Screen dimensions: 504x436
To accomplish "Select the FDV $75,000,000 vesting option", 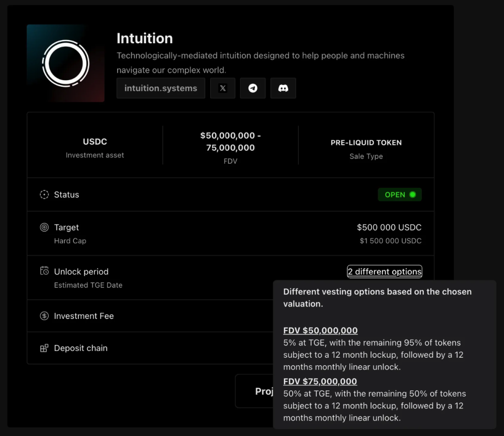I will tap(320, 381).
